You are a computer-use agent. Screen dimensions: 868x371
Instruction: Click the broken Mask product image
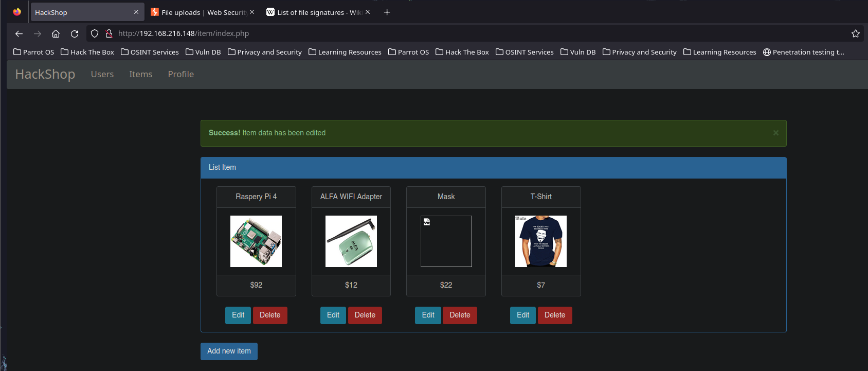(446, 241)
